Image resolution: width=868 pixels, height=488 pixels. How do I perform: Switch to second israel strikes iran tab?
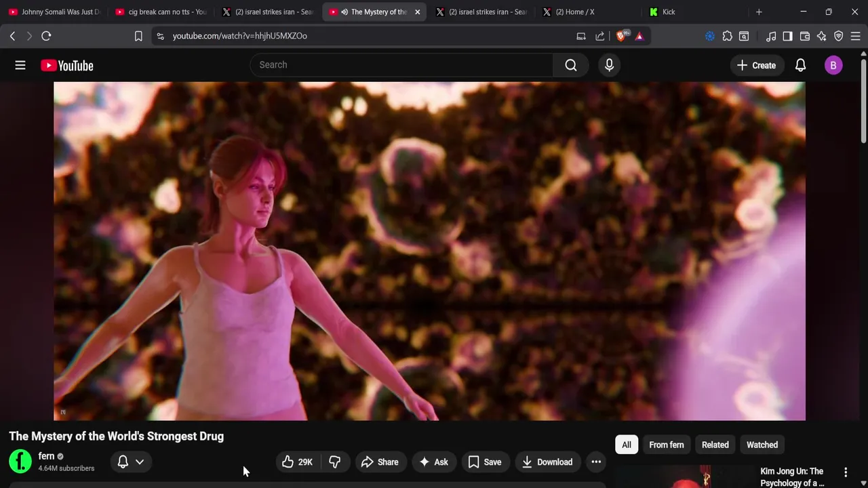click(x=482, y=12)
